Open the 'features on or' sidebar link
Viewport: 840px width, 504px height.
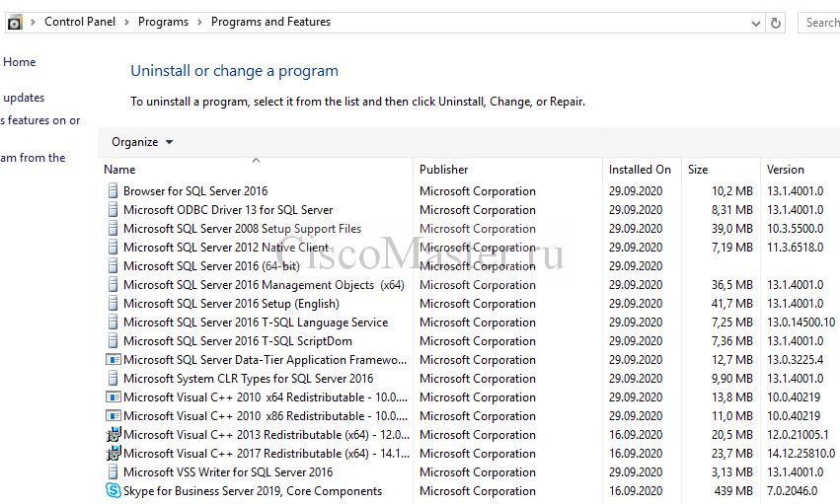pyautogui.click(x=40, y=120)
